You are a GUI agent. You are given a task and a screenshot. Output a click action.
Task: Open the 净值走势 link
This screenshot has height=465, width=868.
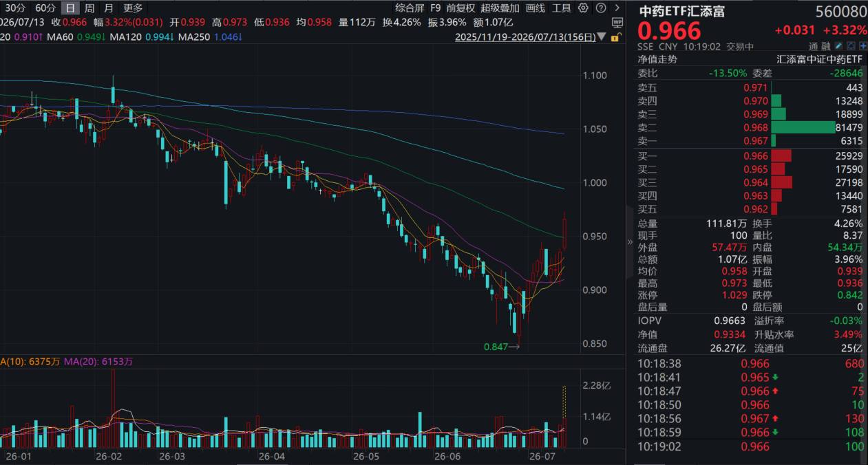[x=657, y=59]
